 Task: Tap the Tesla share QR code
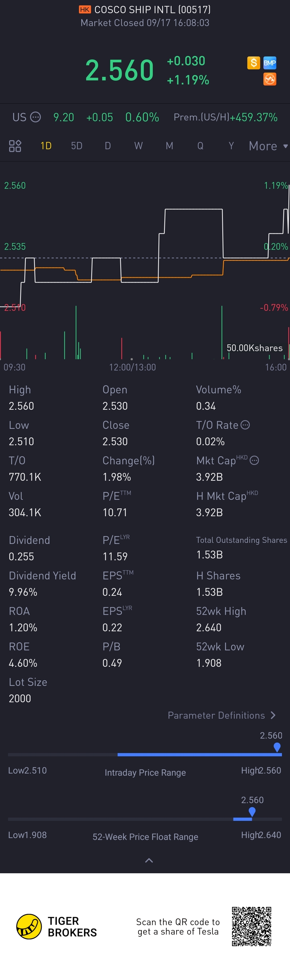point(252,926)
